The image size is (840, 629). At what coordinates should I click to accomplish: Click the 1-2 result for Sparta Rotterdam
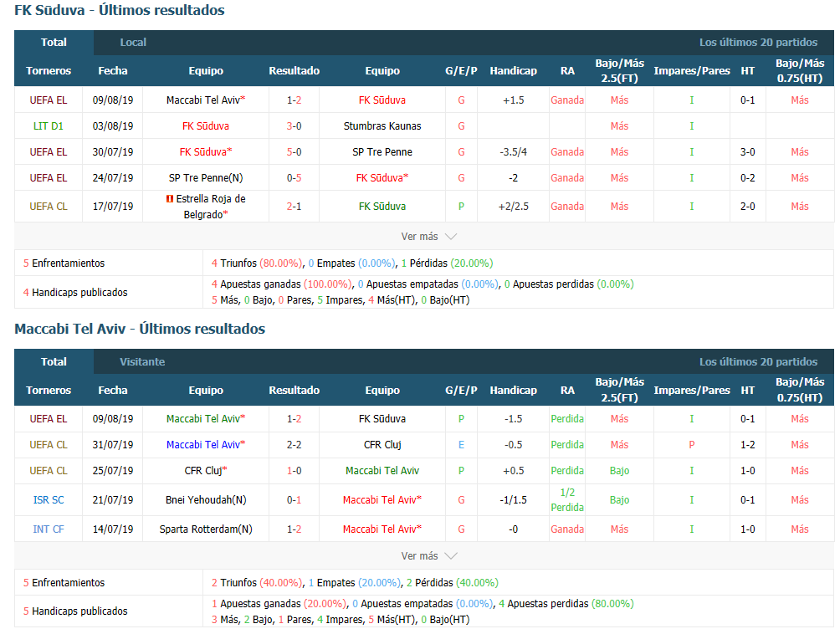(295, 529)
